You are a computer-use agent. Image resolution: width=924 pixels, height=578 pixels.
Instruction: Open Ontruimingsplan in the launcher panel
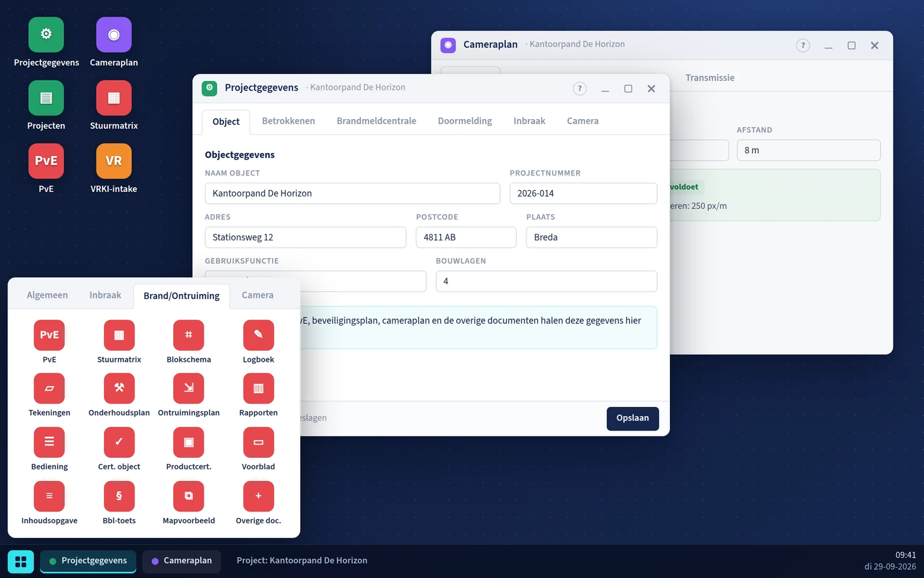[x=189, y=395]
